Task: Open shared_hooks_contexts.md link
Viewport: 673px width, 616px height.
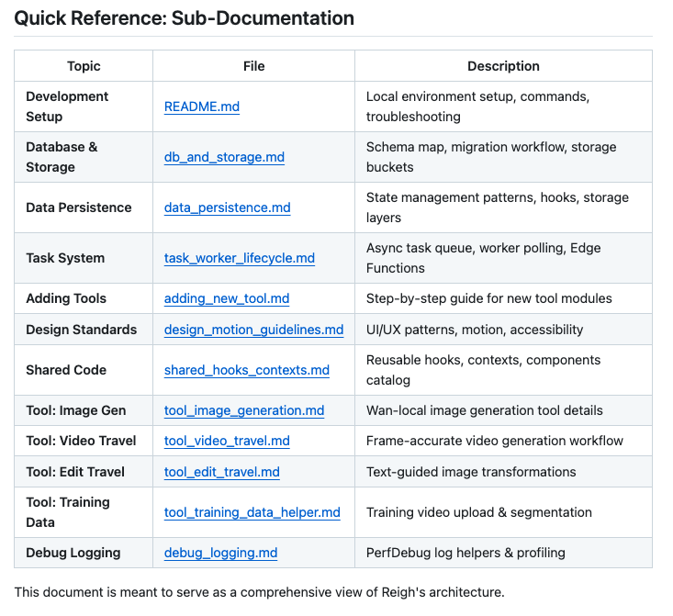Action: coord(247,370)
